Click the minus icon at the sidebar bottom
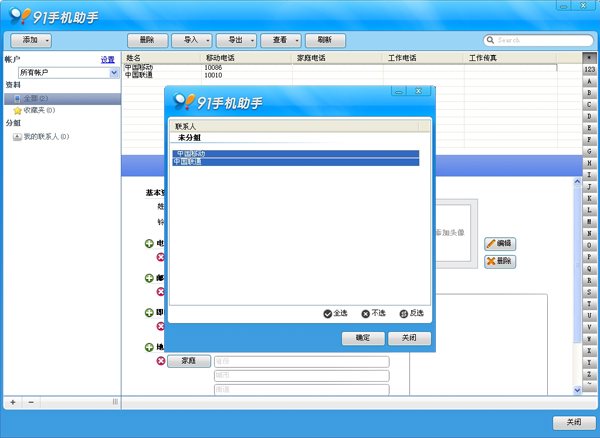Viewport: 600px width, 438px height. click(x=31, y=402)
